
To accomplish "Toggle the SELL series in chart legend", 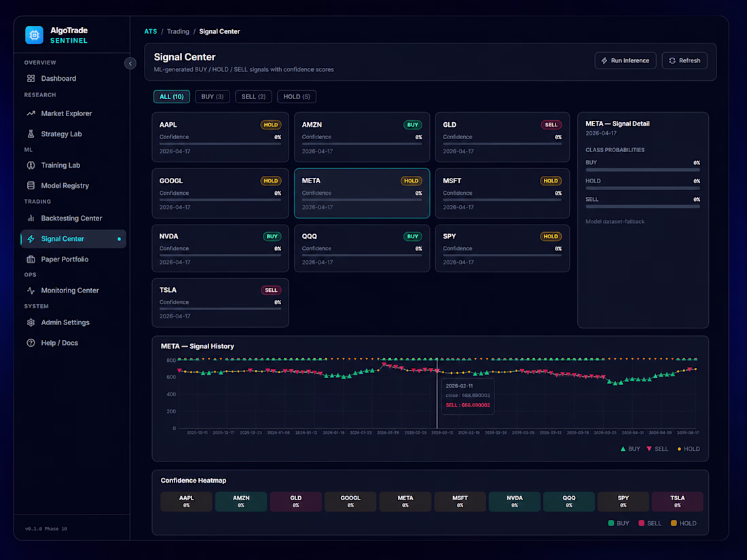I will pyautogui.click(x=657, y=449).
